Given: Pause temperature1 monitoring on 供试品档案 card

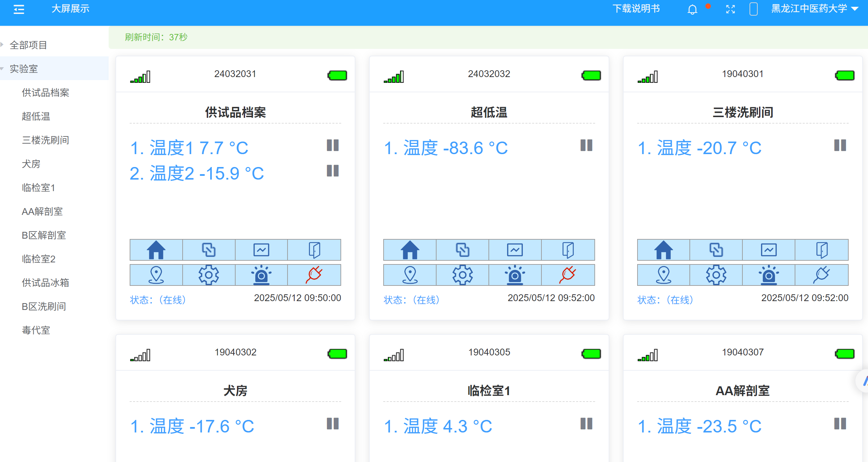Looking at the screenshot, I should 333,145.
